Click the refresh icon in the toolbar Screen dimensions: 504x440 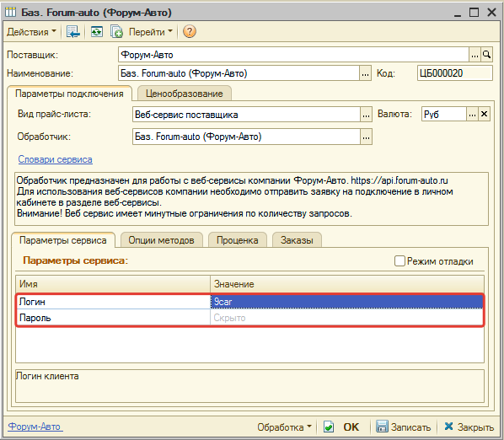[x=96, y=31]
